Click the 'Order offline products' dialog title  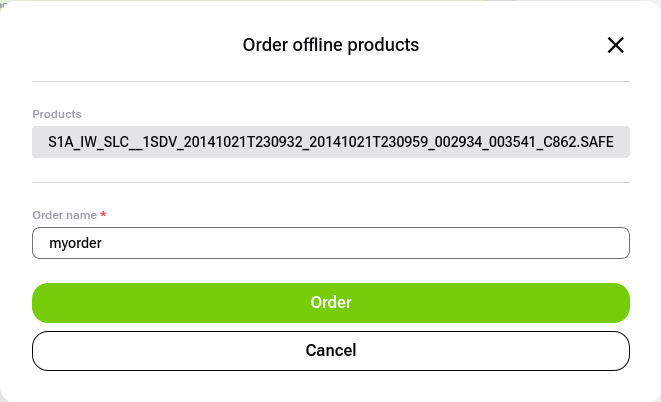[x=331, y=45]
